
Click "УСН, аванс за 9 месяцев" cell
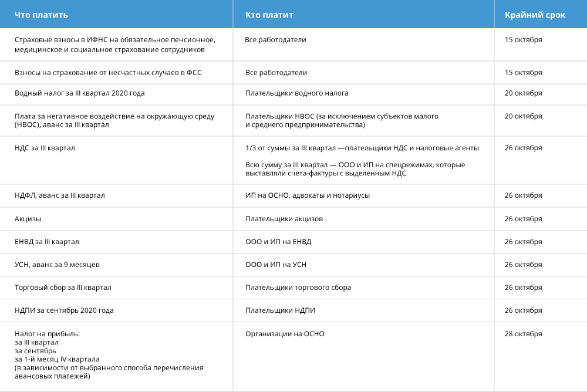point(57,265)
